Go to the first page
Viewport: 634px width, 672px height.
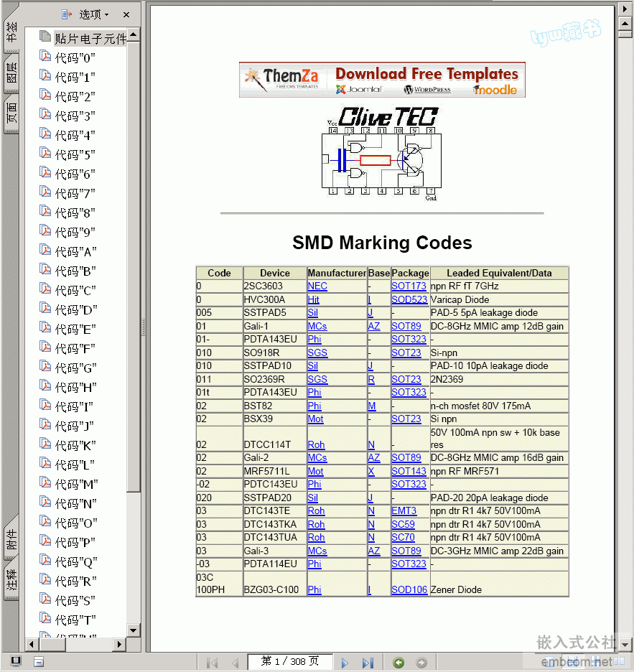[213, 663]
